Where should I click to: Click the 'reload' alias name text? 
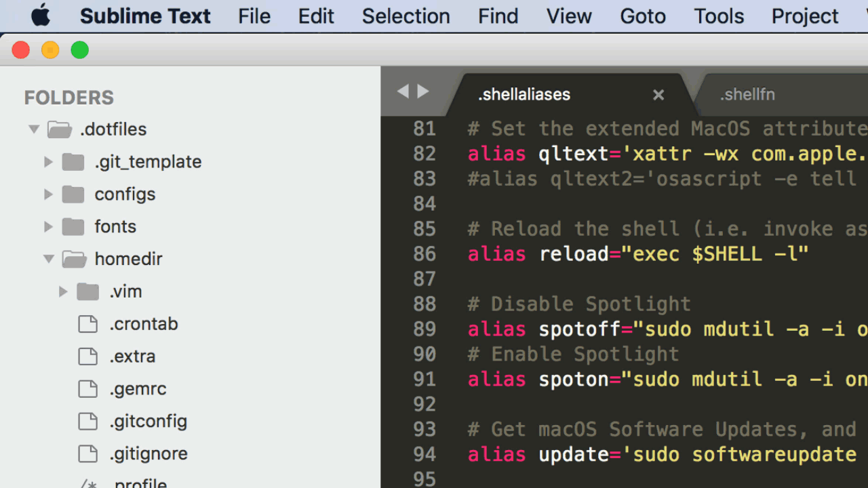click(574, 254)
